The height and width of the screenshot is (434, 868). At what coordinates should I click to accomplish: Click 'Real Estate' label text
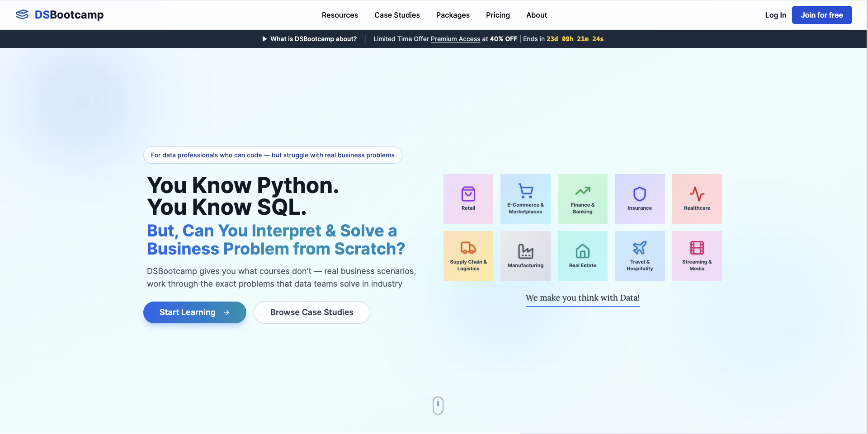point(583,265)
